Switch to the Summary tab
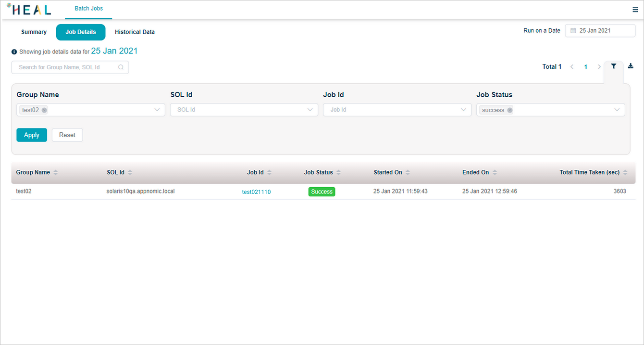 (34, 32)
